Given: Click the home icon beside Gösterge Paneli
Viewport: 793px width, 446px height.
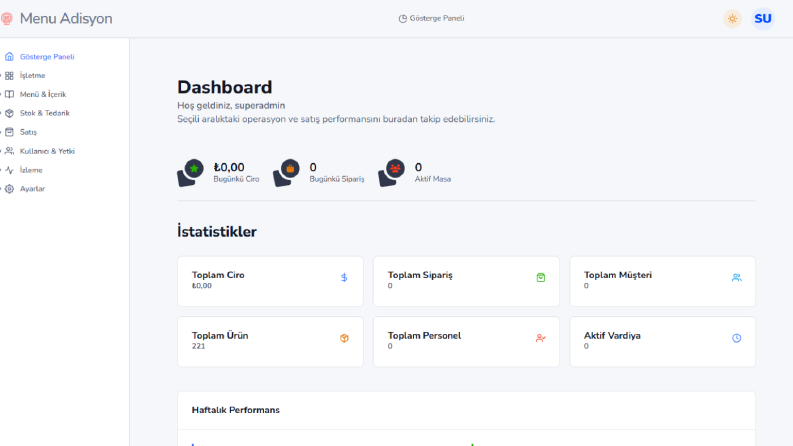Looking at the screenshot, I should [x=9, y=57].
